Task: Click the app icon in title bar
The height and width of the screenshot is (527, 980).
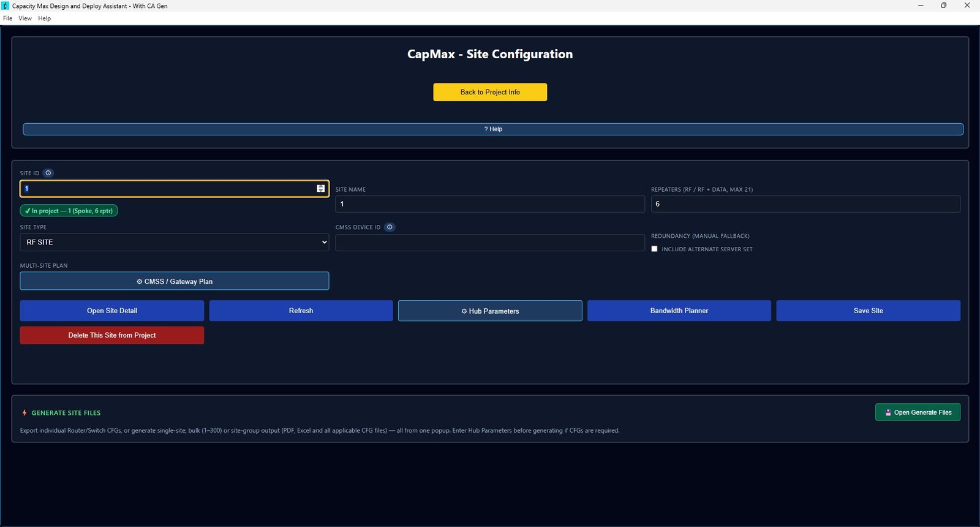Action: tap(6, 6)
